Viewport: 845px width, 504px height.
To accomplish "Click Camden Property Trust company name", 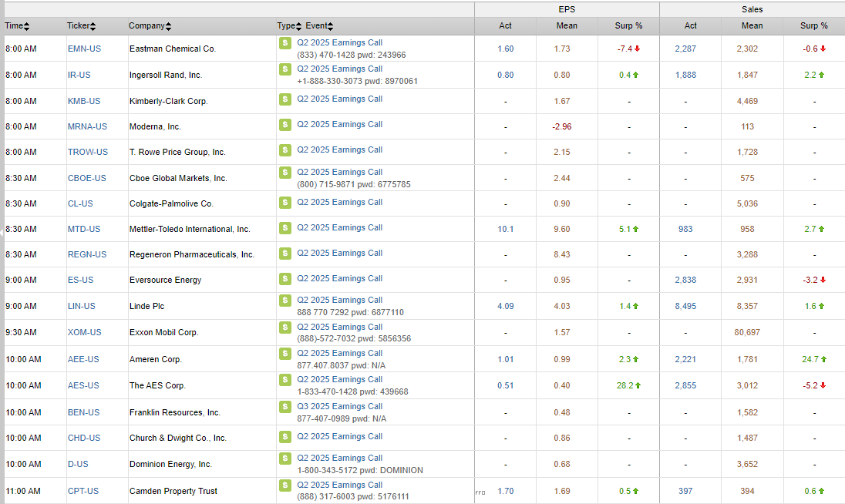I will [173, 491].
